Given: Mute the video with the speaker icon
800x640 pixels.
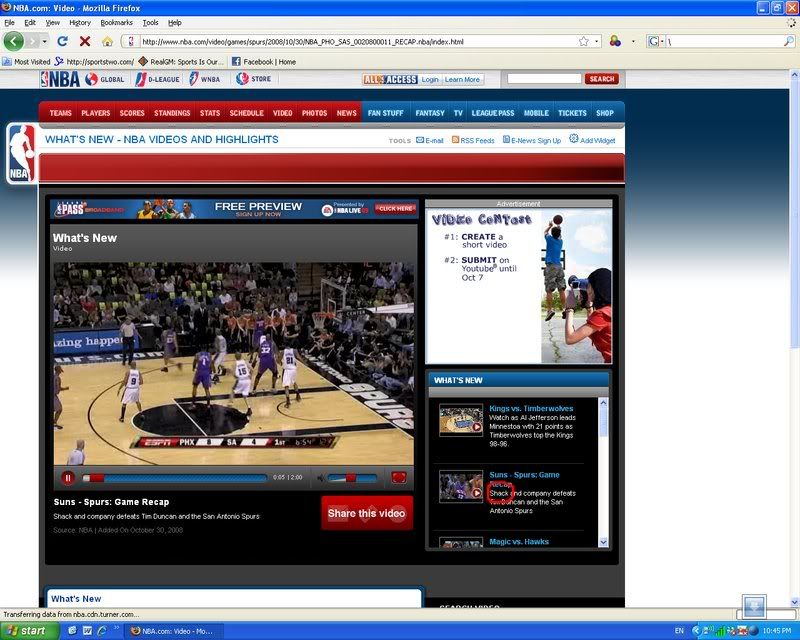Looking at the screenshot, I should [320, 478].
